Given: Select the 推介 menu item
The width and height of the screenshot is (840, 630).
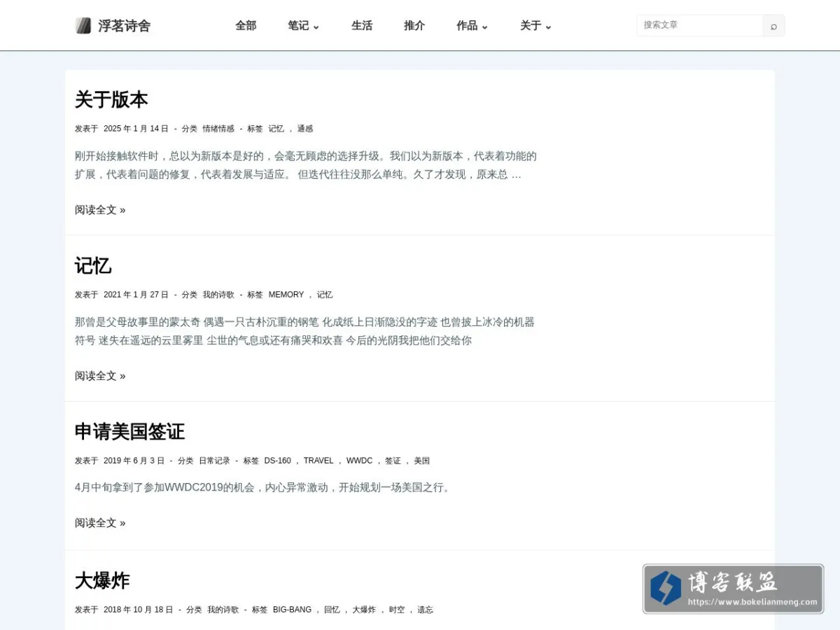Looking at the screenshot, I should click(x=414, y=25).
